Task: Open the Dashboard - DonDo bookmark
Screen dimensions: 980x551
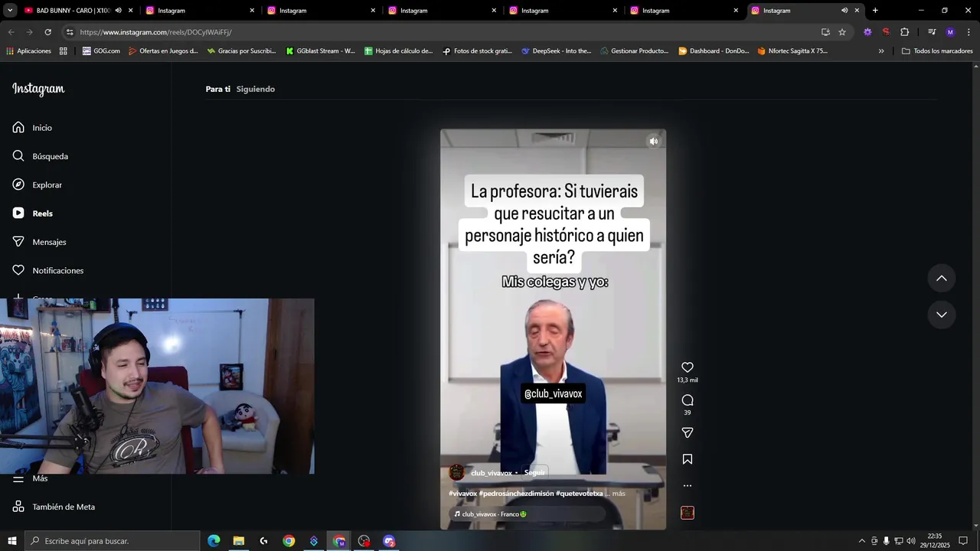Action: tap(714, 51)
